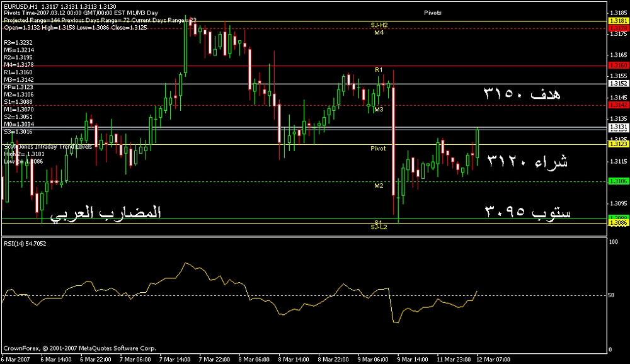
Task: Click the Arabic stop label 'ستوب ٣٠٩٥'
Action: (528, 212)
